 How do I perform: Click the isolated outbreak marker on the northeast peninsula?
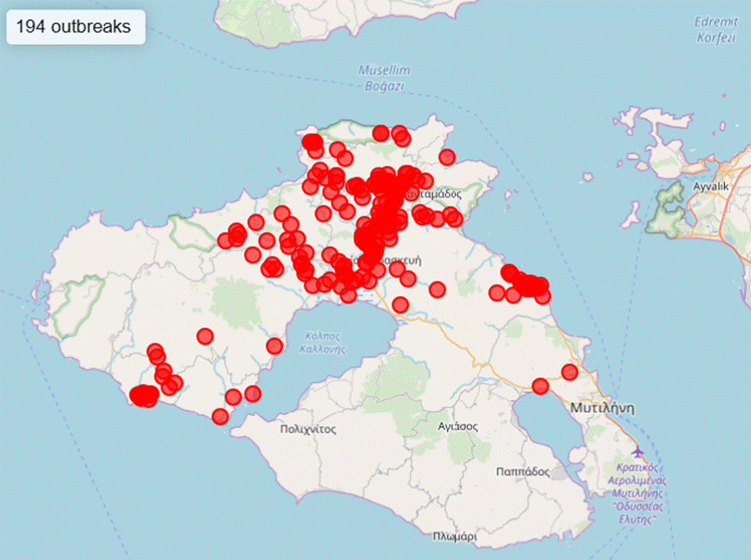[447, 156]
